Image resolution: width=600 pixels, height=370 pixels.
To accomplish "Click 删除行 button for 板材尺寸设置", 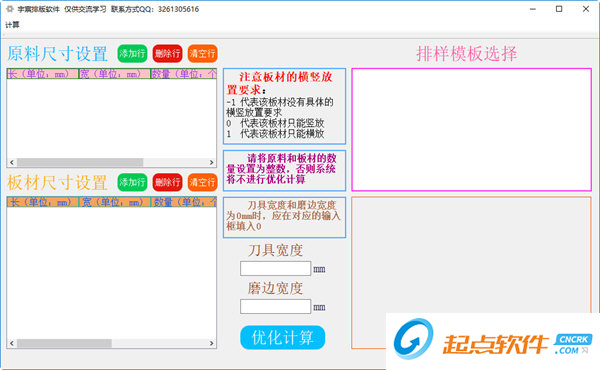I will pyautogui.click(x=168, y=182).
